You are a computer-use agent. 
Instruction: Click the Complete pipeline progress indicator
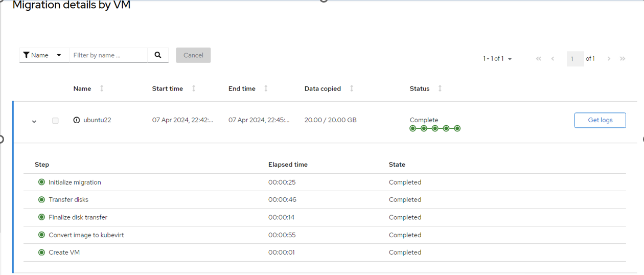coord(435,128)
